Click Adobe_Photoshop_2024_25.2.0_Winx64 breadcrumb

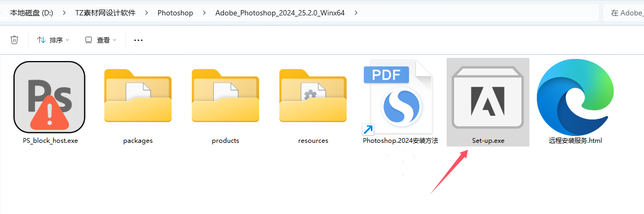(x=280, y=13)
